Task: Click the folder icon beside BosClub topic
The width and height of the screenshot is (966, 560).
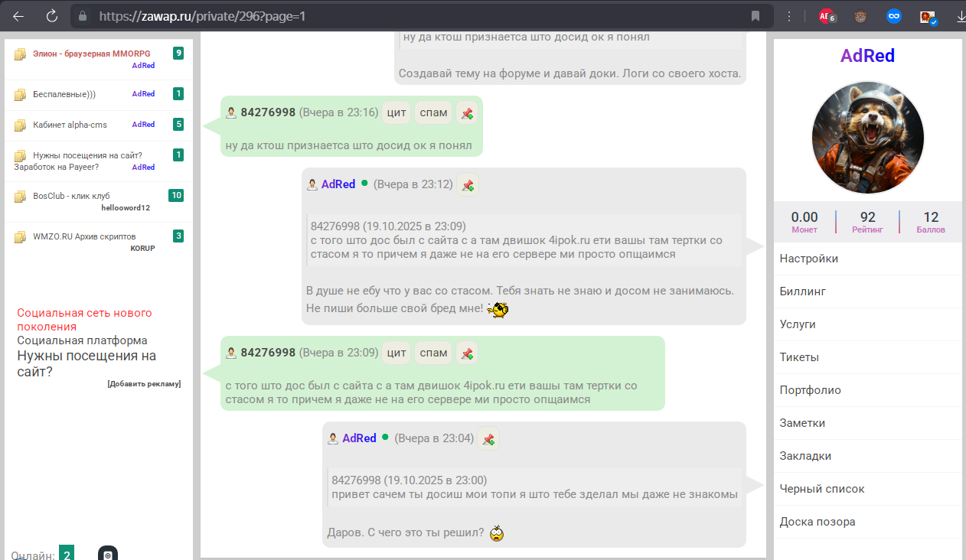Action: click(21, 197)
